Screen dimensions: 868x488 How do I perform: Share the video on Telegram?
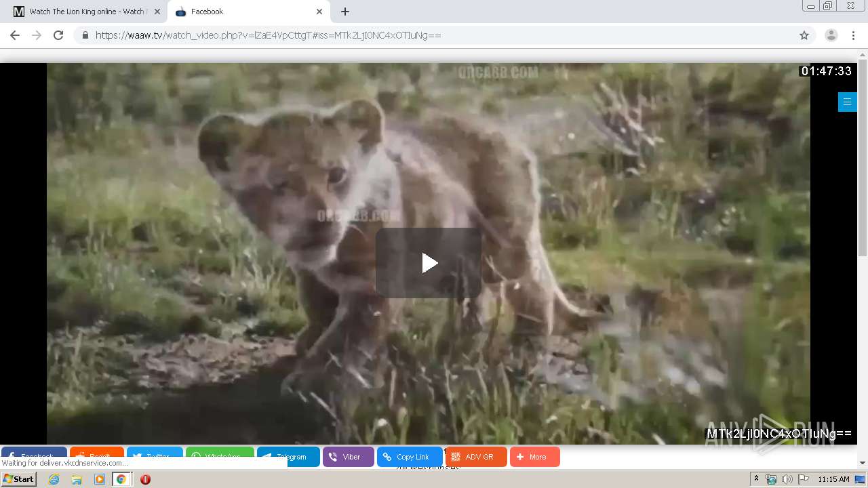coord(288,457)
